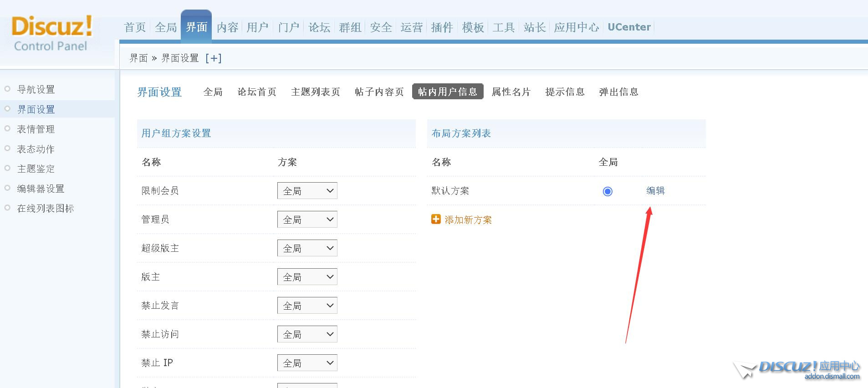Switch to the 论坛首页 tab
The width and height of the screenshot is (868, 388).
tap(257, 92)
